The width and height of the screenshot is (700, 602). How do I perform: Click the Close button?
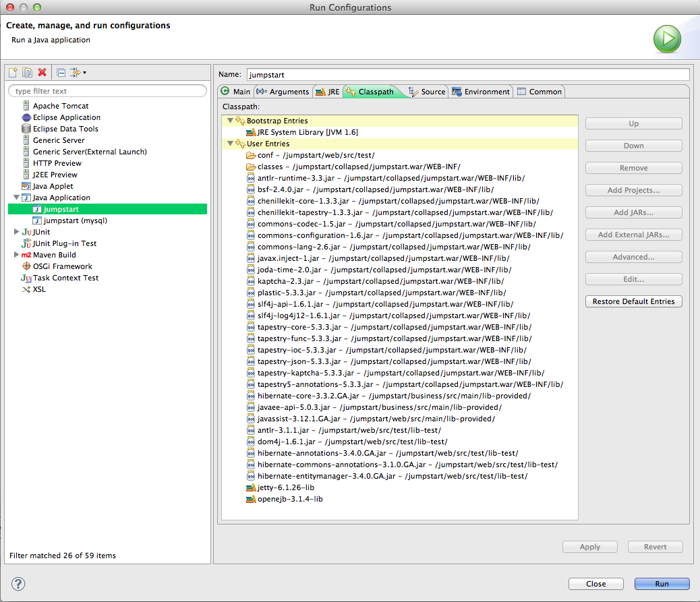(596, 584)
